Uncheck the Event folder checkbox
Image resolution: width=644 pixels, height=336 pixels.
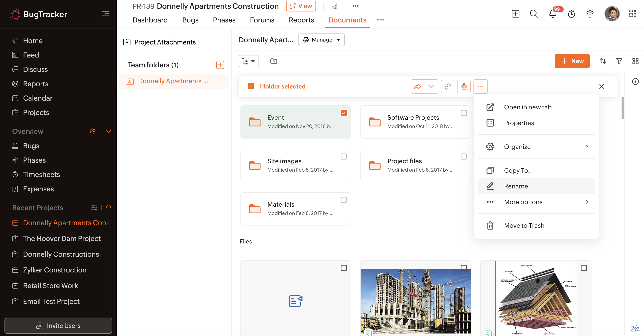(x=344, y=113)
